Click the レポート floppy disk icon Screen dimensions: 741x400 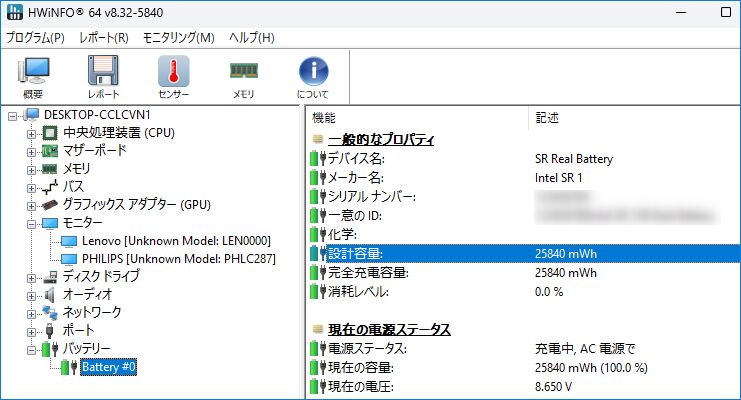point(103,72)
